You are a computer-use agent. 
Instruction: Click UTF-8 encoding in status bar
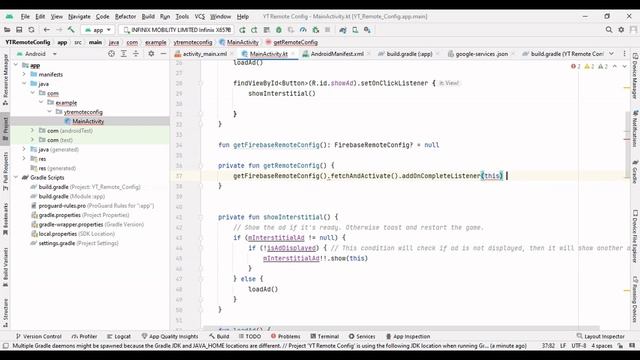pos(578,346)
